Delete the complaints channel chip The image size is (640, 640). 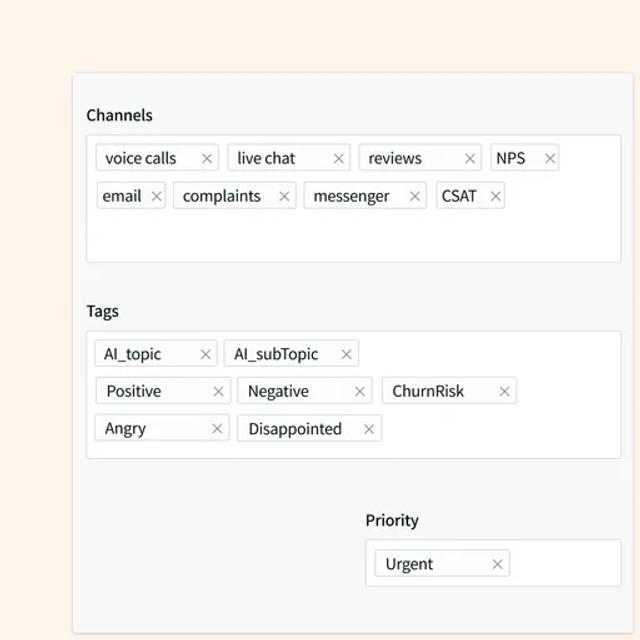tap(284, 196)
